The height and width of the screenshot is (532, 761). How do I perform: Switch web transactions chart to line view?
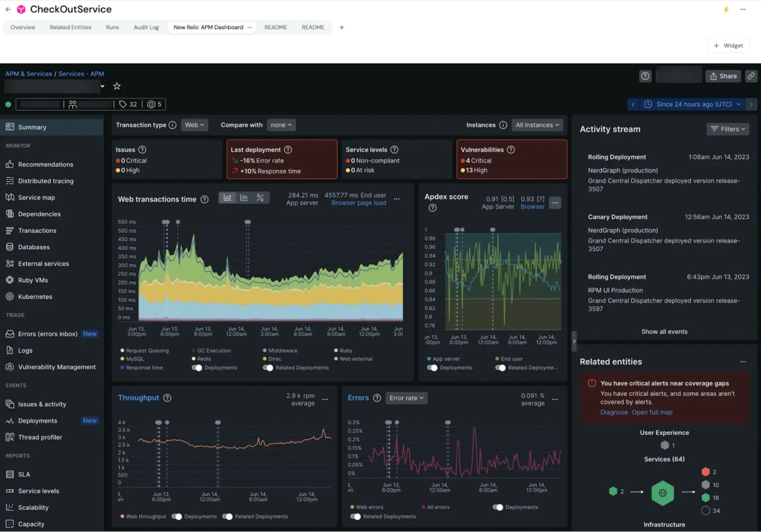click(227, 198)
